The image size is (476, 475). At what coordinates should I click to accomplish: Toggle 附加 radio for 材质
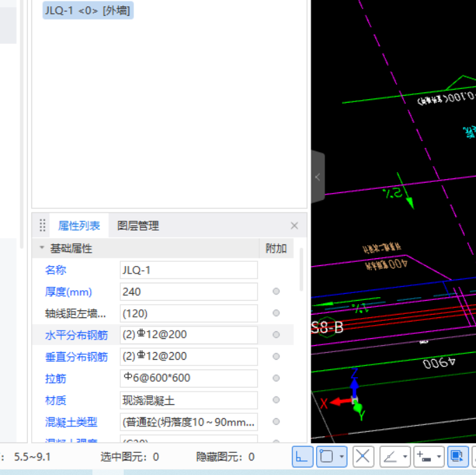click(x=276, y=400)
